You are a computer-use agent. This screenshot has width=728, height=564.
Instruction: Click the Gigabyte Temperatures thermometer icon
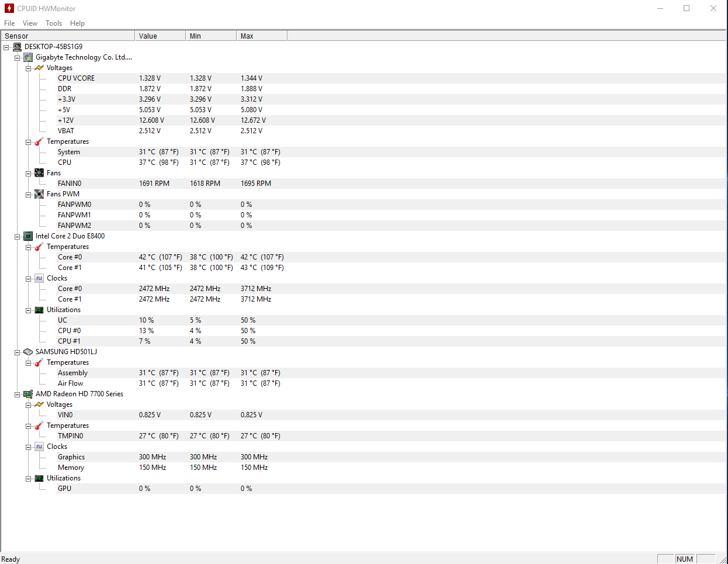tap(39, 141)
